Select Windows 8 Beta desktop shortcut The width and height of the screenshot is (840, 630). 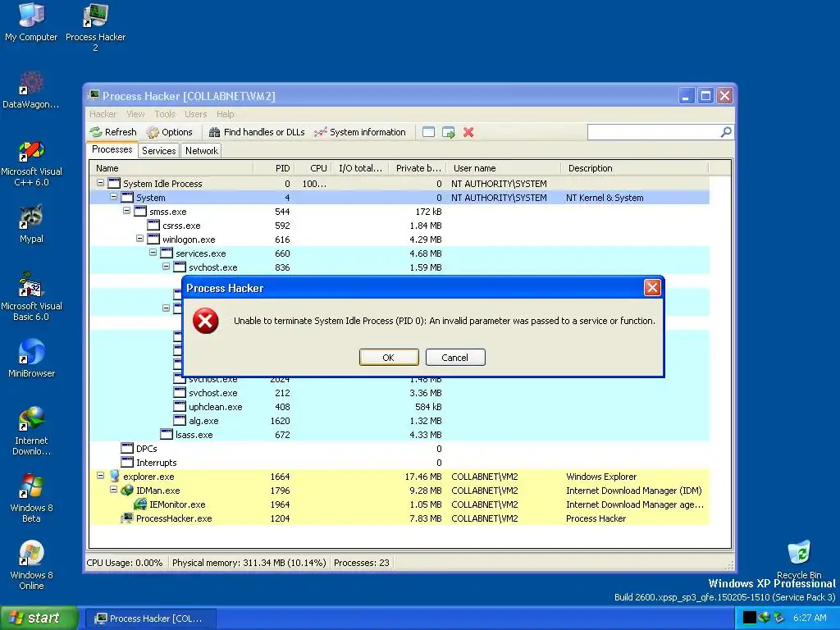click(x=31, y=498)
